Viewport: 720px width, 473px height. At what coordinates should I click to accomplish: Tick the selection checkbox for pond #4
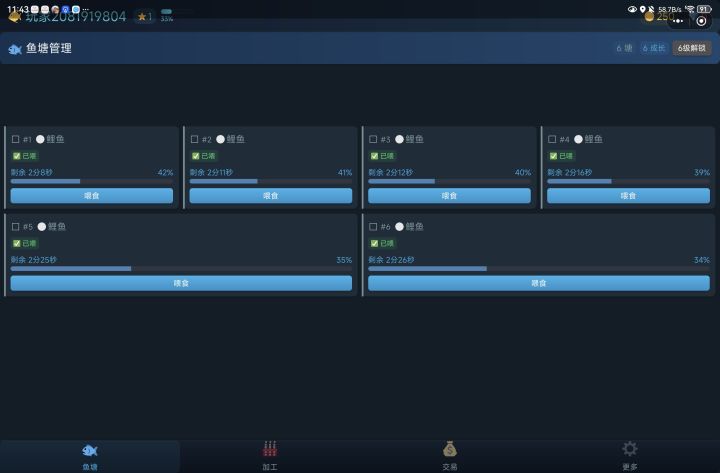(552, 139)
